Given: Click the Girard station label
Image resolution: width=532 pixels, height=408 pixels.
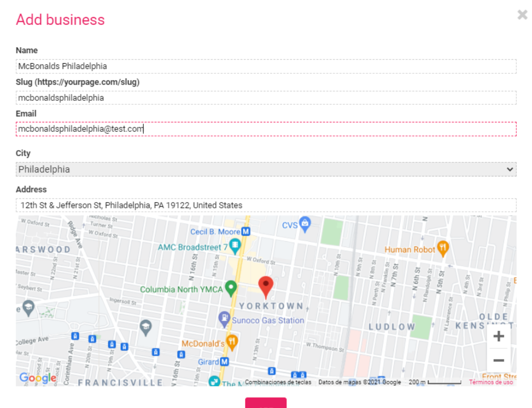Looking at the screenshot, I should click(x=209, y=362).
